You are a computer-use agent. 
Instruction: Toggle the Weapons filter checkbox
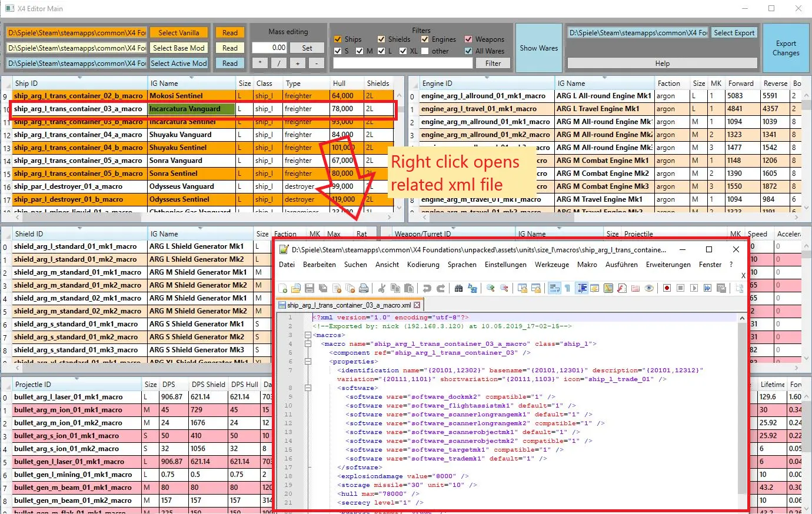tap(468, 39)
